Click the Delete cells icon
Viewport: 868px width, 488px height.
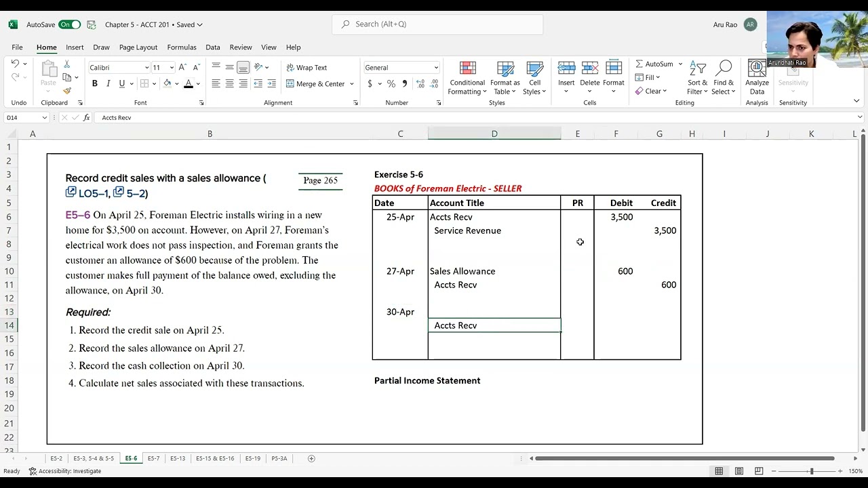click(590, 68)
